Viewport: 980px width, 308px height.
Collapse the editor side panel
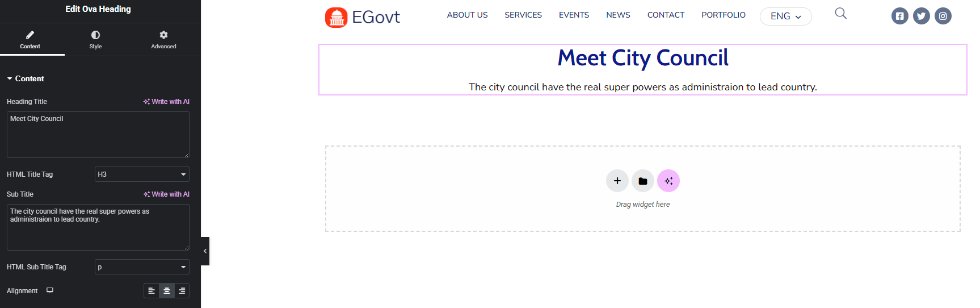pos(205,251)
